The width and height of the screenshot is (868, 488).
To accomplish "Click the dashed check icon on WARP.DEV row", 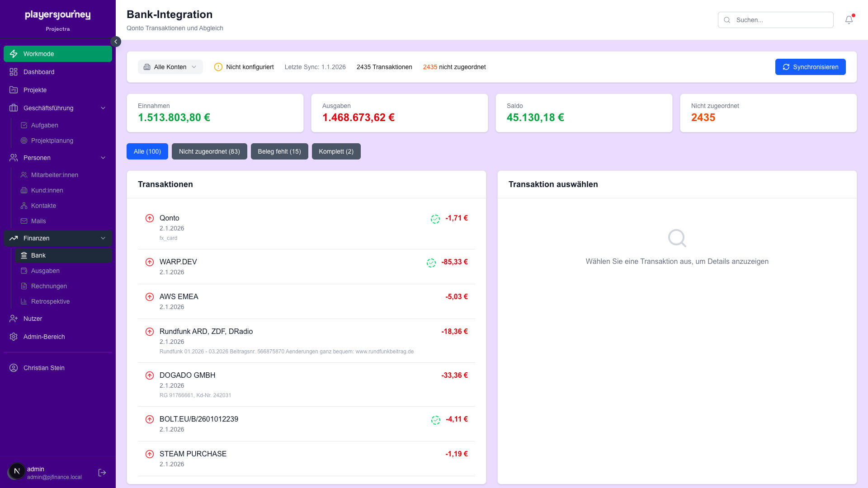I will tap(431, 263).
